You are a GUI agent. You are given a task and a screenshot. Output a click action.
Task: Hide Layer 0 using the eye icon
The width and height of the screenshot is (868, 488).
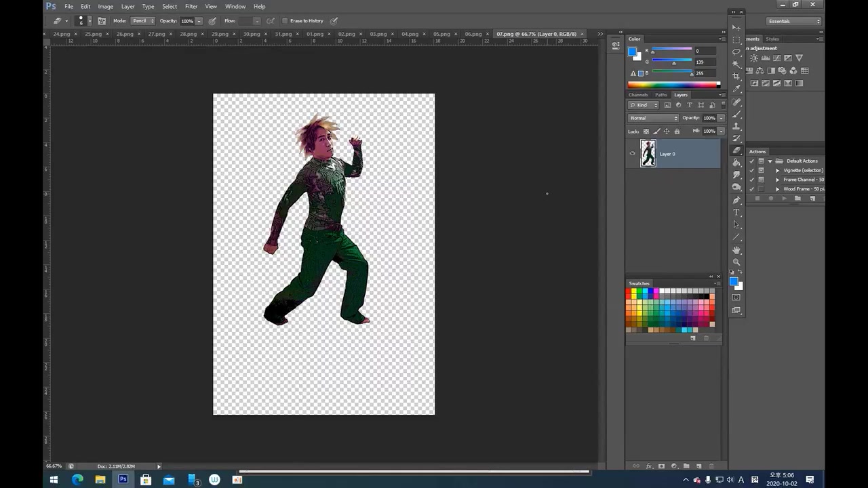(633, 154)
